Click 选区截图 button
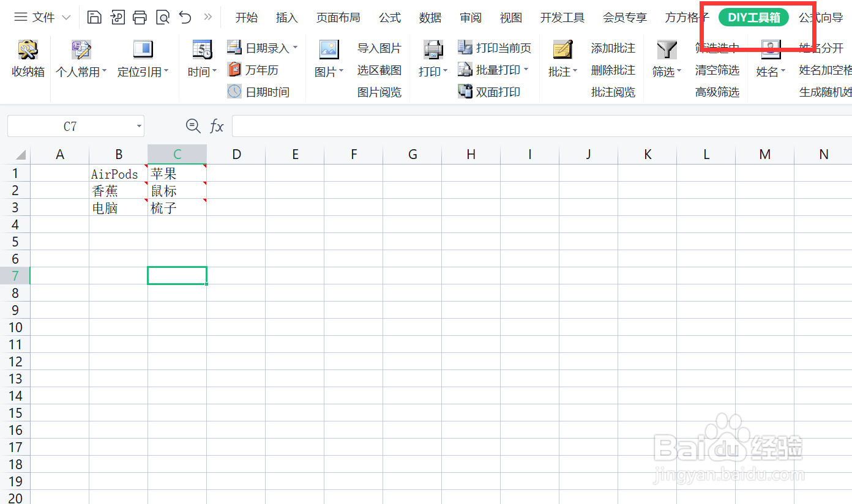This screenshot has width=852, height=504. click(x=379, y=70)
